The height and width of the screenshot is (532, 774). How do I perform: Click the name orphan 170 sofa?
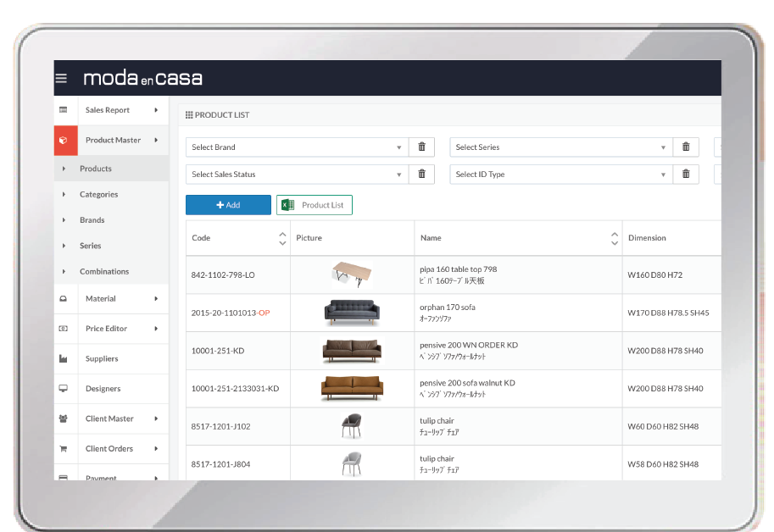[x=448, y=308]
